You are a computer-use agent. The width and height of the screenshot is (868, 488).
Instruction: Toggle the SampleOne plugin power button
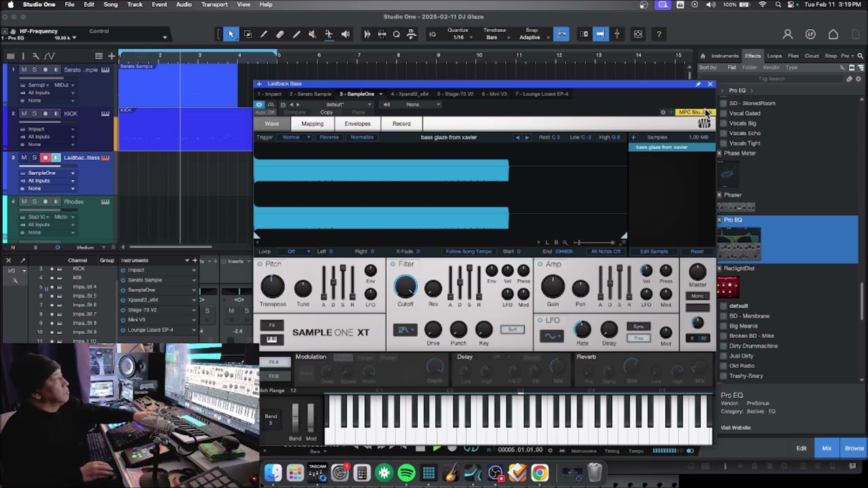click(259, 104)
